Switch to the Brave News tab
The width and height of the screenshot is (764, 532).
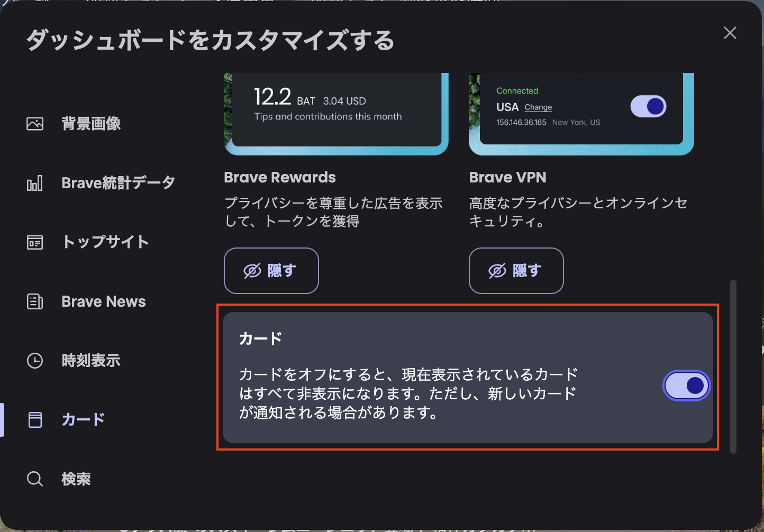[104, 301]
